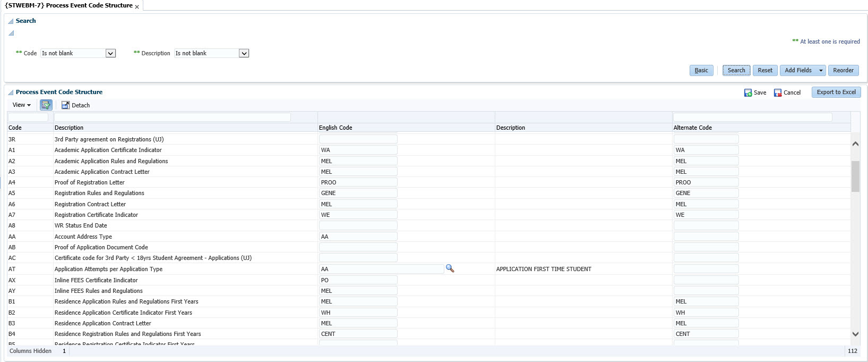Export the table to Excel
This screenshot has height=362, width=868.
(x=836, y=92)
